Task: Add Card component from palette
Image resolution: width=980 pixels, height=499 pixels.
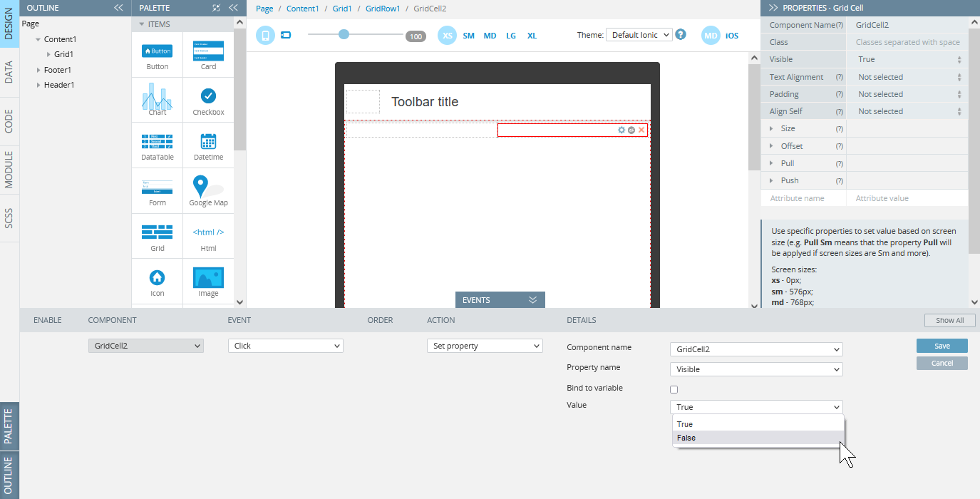Action: pos(208,55)
